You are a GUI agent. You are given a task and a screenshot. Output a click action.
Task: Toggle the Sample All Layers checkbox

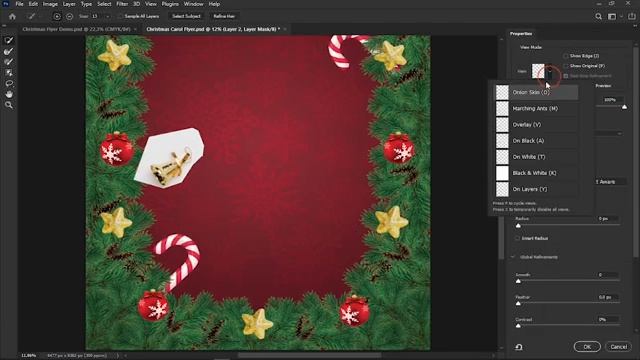(x=120, y=16)
